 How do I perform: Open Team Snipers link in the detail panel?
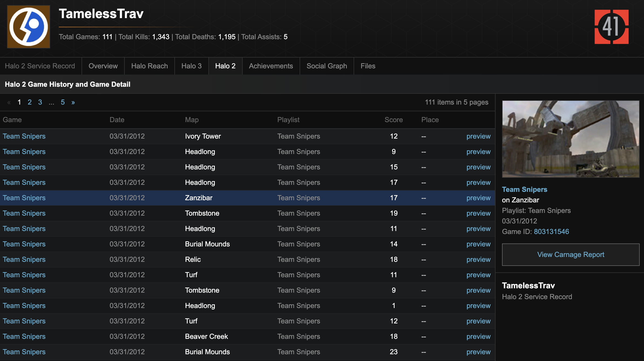pyautogui.click(x=524, y=189)
